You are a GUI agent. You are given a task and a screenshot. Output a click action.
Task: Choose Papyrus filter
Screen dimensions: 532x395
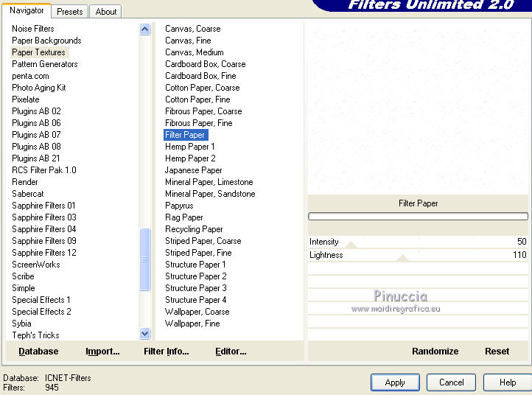click(x=179, y=206)
